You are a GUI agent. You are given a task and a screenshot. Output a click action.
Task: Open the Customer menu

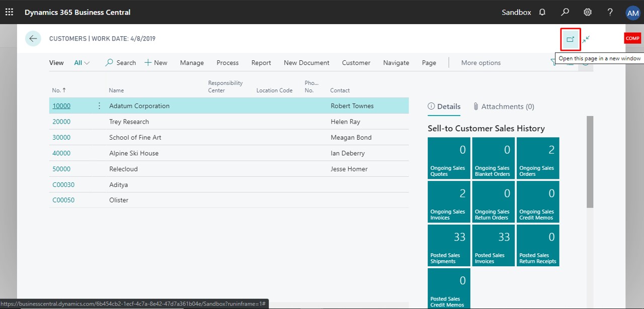356,63
